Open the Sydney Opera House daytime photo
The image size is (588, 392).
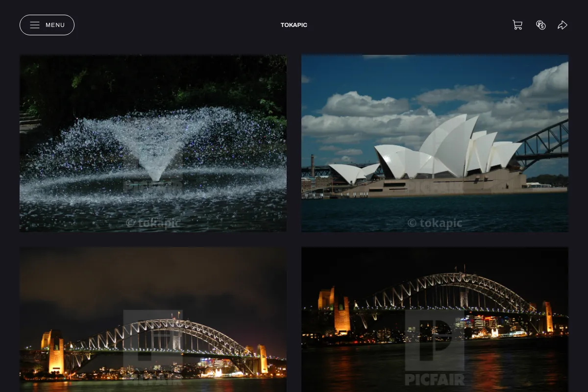(435, 143)
